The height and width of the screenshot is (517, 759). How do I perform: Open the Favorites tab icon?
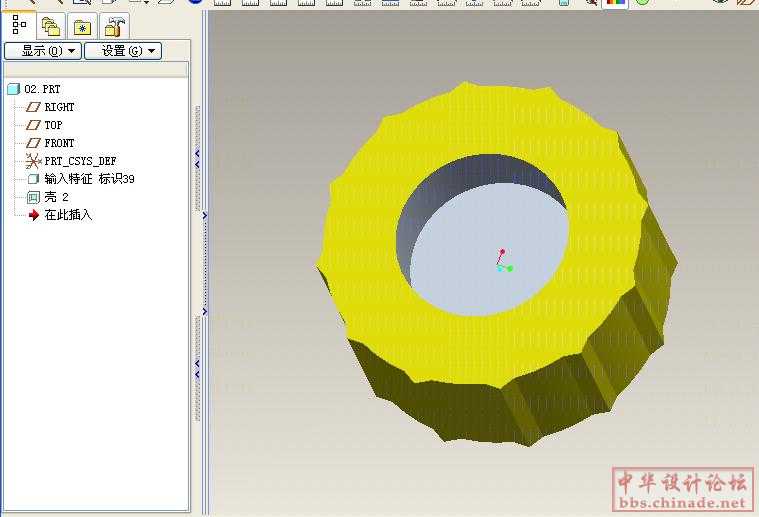point(82,27)
